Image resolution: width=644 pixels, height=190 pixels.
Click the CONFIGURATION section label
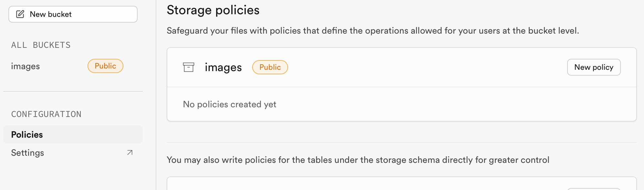[46, 114]
